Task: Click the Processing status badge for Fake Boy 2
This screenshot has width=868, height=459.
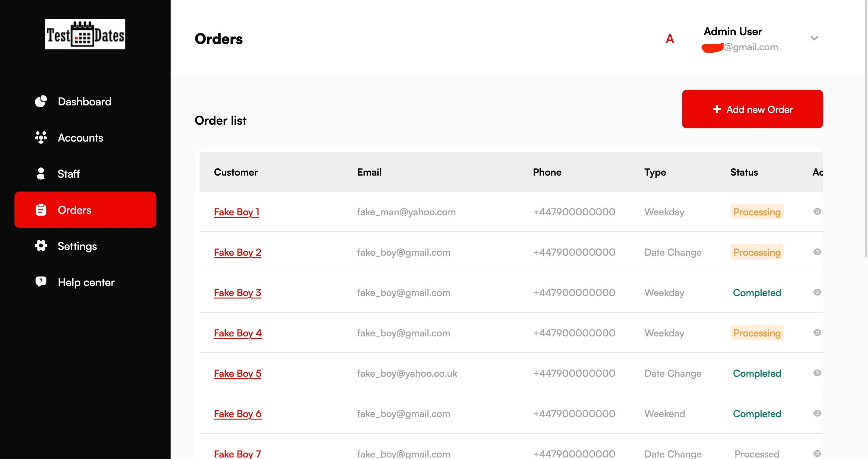Action: click(757, 252)
